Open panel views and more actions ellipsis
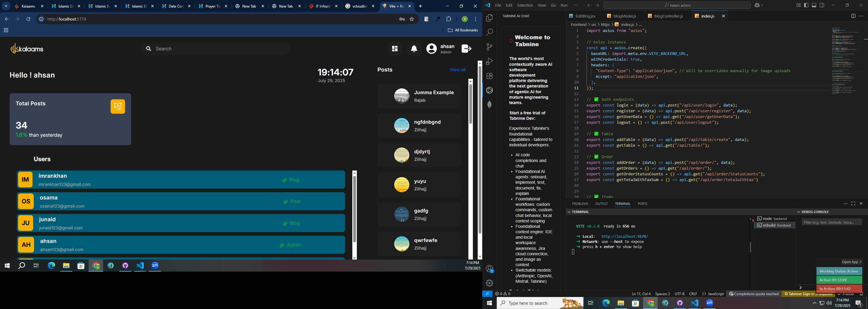Viewport: 868px width, 309px height. [x=845, y=204]
